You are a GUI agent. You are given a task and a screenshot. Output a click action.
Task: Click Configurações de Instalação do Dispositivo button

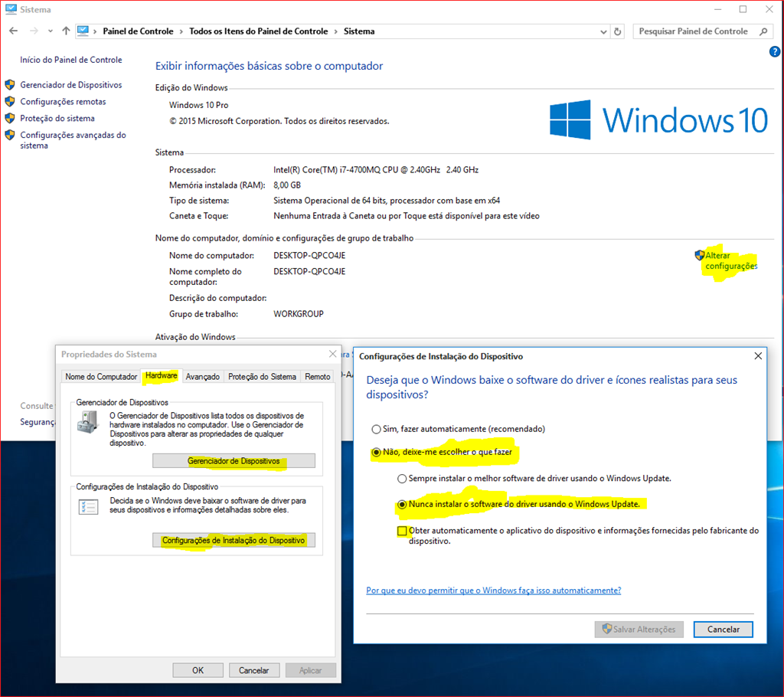(x=234, y=541)
